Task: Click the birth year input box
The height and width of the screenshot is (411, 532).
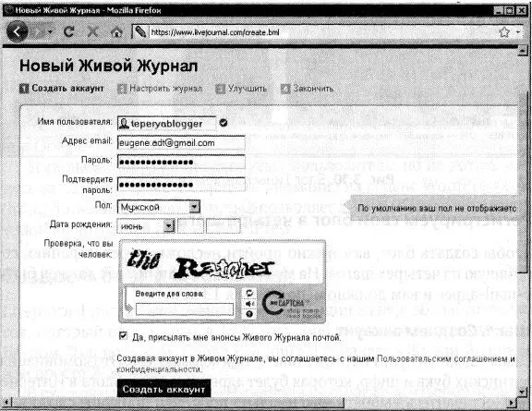Action: [x=223, y=226]
